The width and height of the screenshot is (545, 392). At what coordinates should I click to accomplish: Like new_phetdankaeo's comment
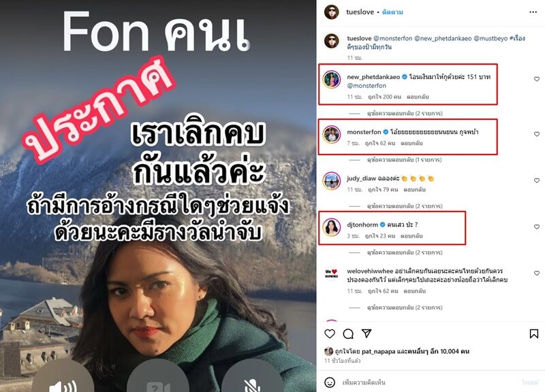(537, 79)
